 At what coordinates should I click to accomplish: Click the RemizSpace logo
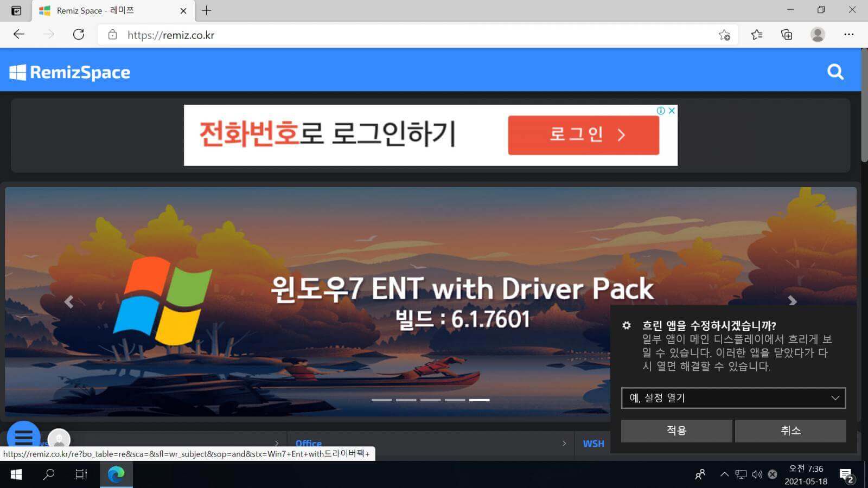tap(69, 72)
